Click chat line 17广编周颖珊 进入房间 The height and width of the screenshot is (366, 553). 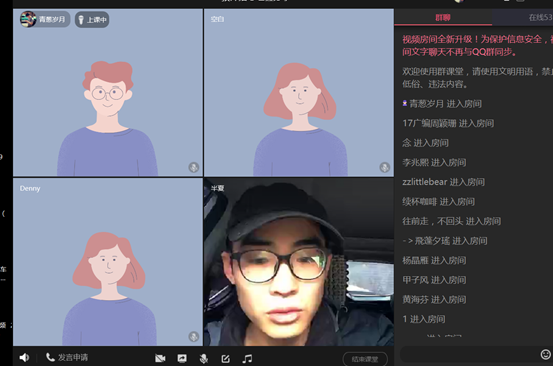[x=448, y=123]
